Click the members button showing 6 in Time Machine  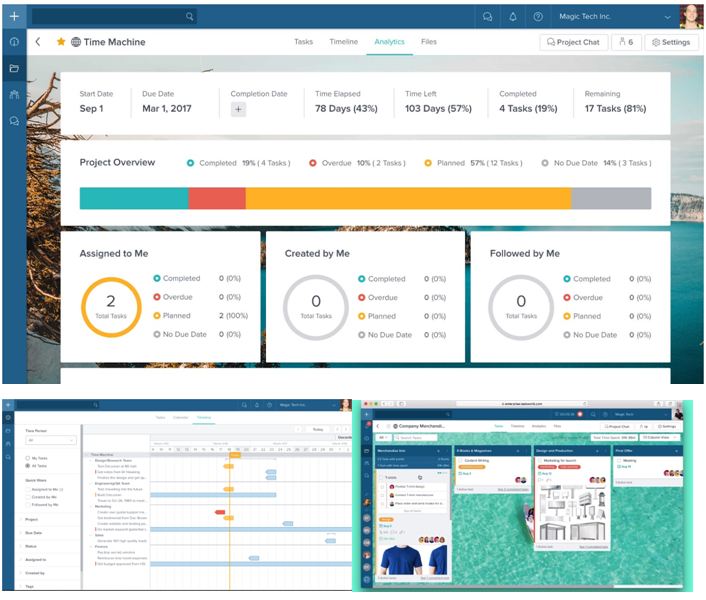click(x=626, y=42)
